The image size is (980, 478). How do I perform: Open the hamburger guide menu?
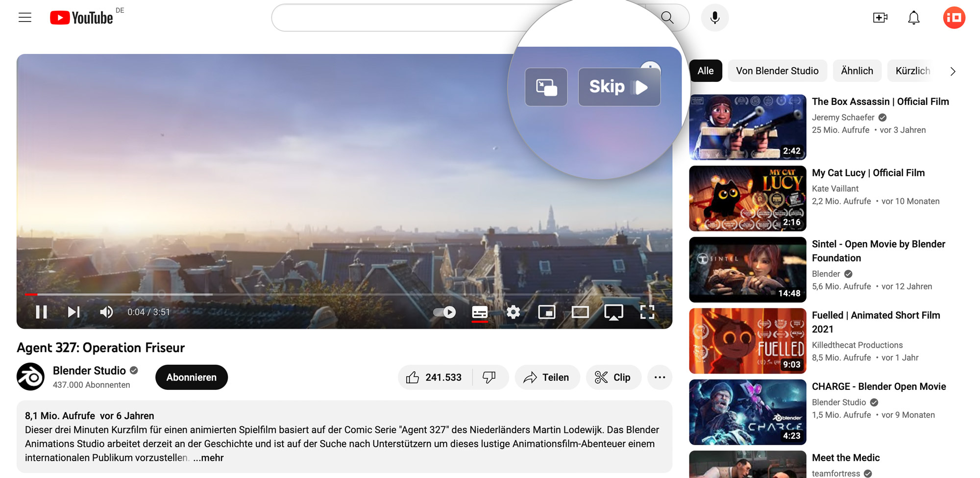25,18
